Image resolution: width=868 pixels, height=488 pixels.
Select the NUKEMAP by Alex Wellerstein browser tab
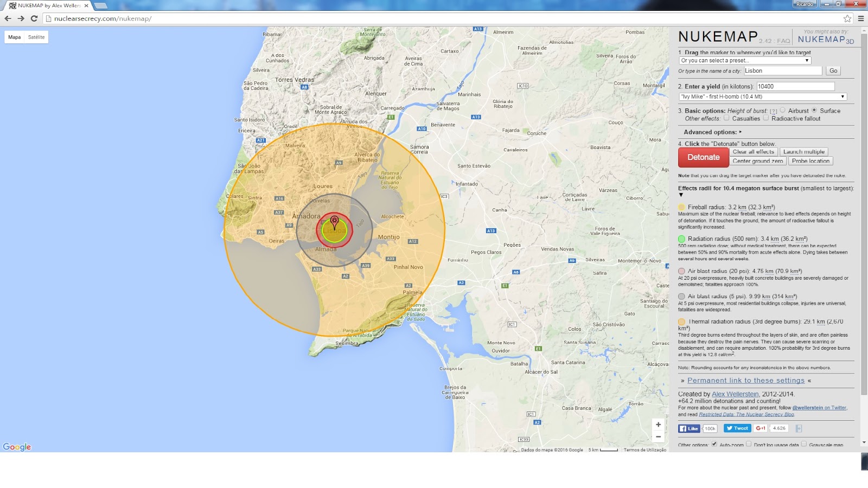49,5
